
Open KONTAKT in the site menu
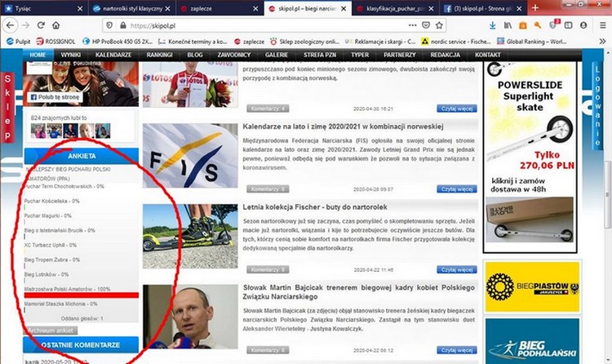[487, 55]
